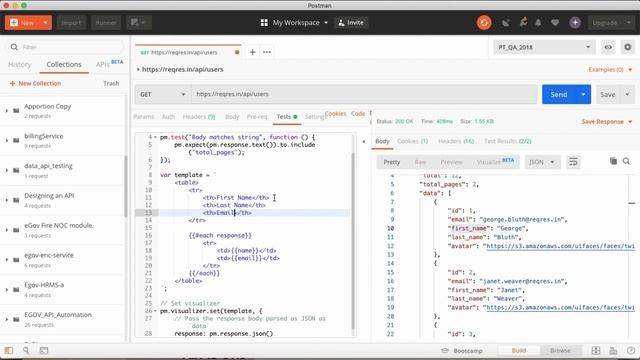Switch to Browse mode in status bar

pos(560,351)
